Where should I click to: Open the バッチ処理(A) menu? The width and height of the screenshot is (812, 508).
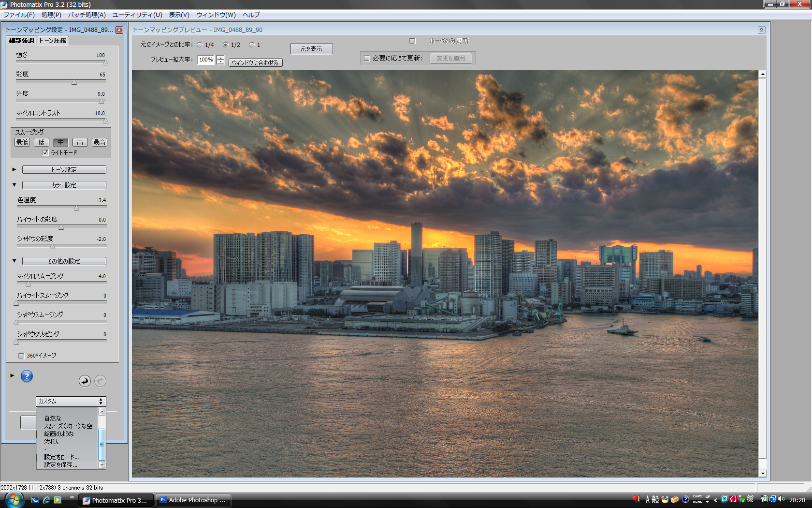(x=87, y=15)
